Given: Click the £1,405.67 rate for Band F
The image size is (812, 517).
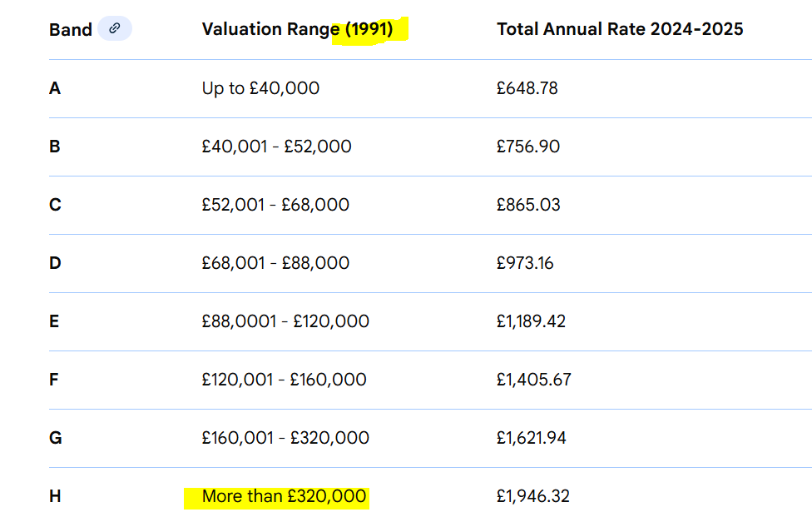Looking at the screenshot, I should click(534, 380).
